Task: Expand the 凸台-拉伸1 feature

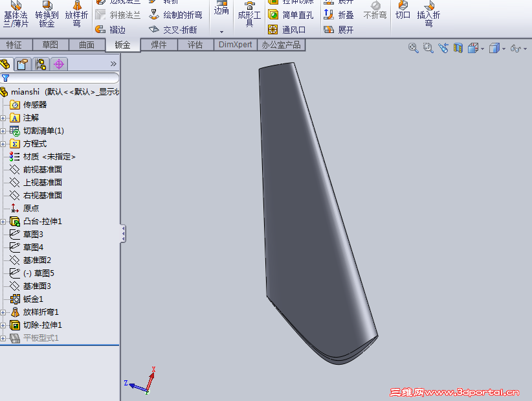Action: tap(3, 222)
